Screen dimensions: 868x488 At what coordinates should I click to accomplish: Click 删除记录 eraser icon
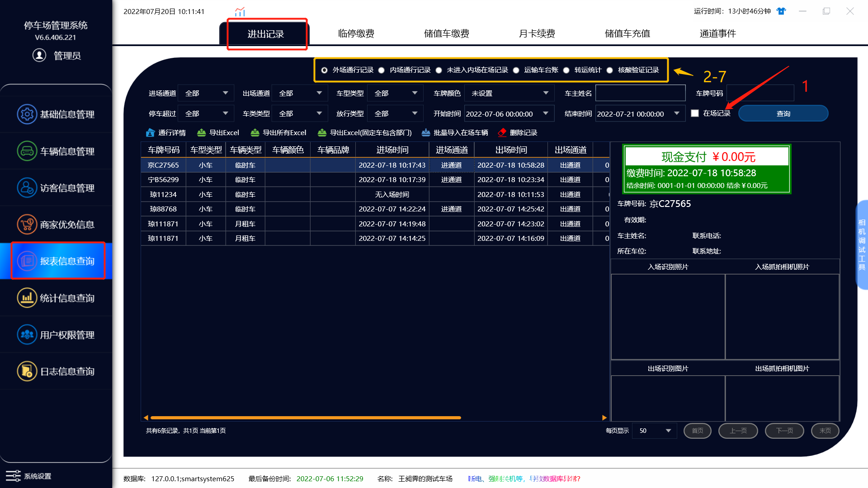coord(502,132)
